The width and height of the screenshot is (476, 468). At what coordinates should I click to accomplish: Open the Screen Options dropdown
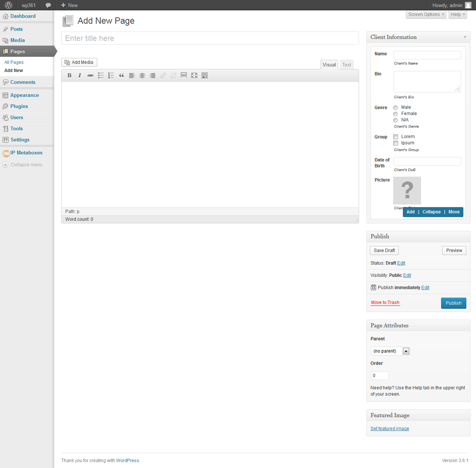pyautogui.click(x=426, y=14)
